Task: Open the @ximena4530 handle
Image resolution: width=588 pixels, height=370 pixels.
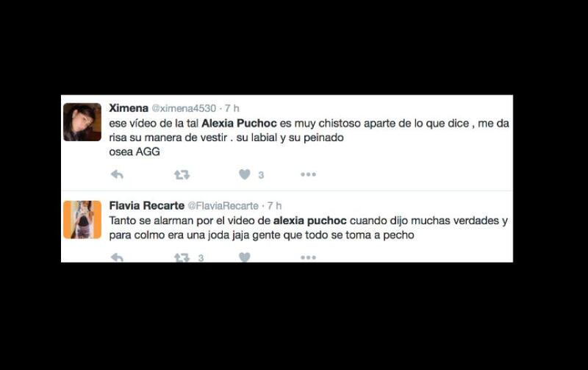Action: tap(184, 108)
